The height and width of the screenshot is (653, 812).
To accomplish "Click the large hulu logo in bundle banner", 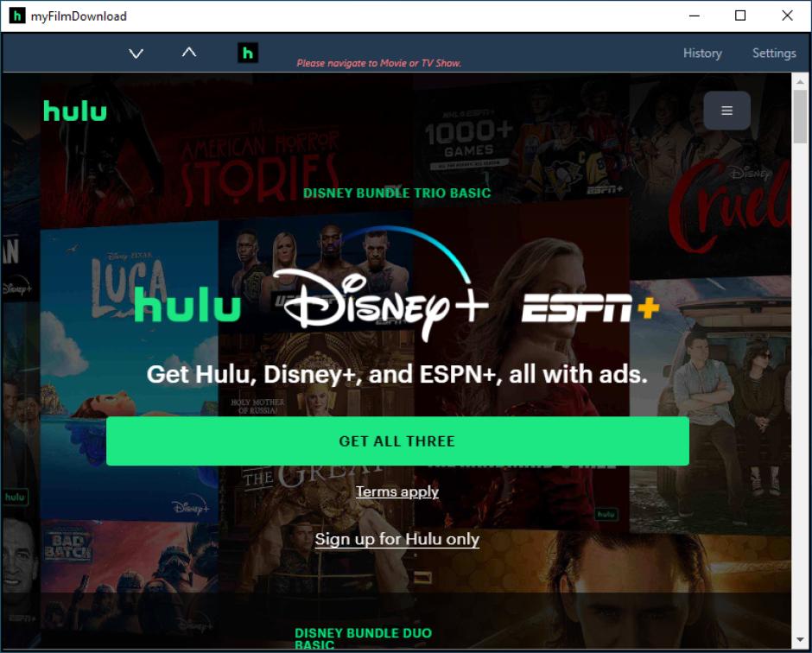I will point(187,305).
